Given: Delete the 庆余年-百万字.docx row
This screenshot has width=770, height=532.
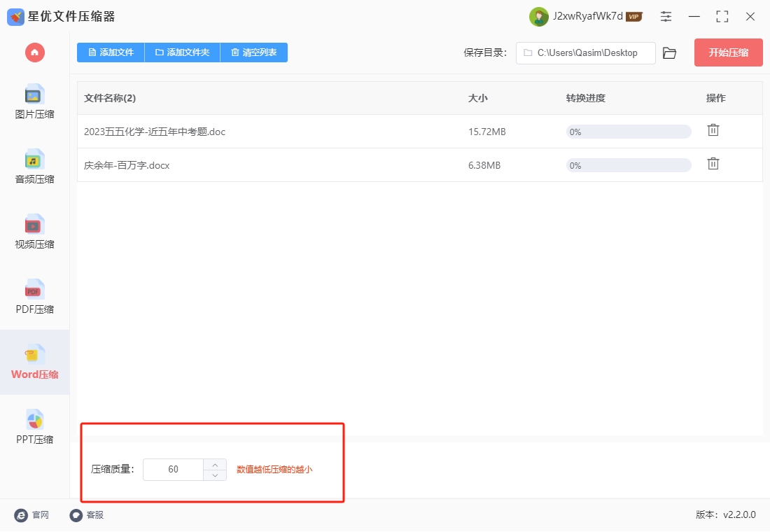Looking at the screenshot, I should click(713, 164).
